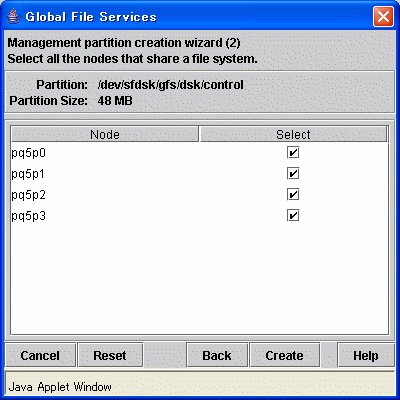Click the Reset button
400x400 pixels.
(110, 355)
